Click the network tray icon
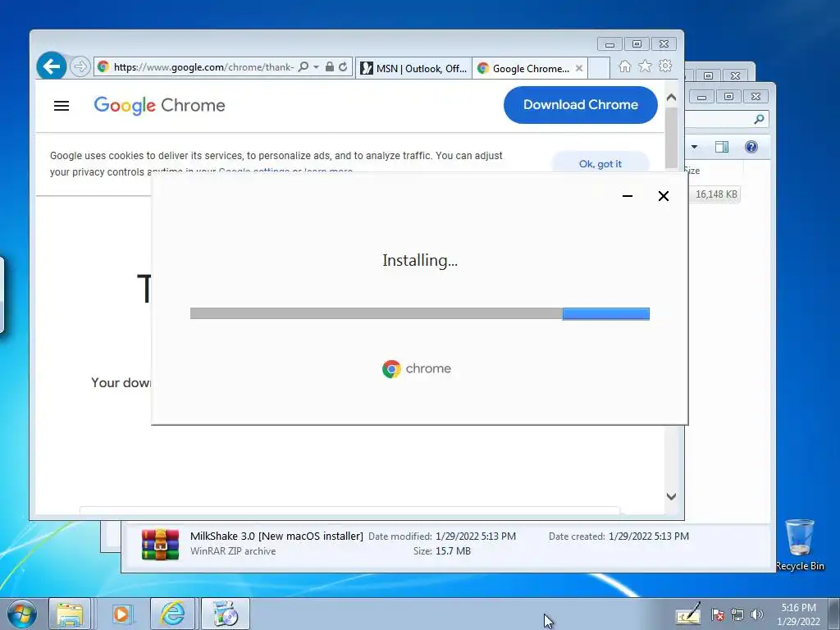Image resolution: width=840 pixels, height=630 pixels. [x=737, y=614]
